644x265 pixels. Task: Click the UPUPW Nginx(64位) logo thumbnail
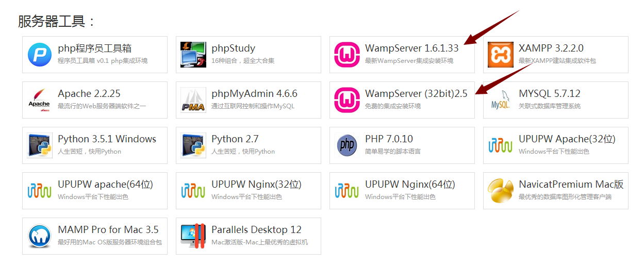pos(347,190)
